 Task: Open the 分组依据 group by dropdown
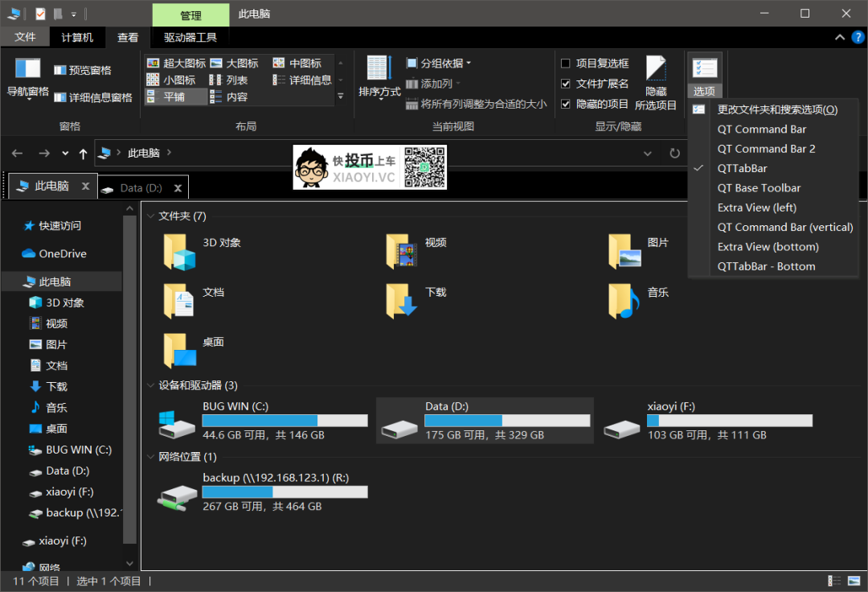439,63
